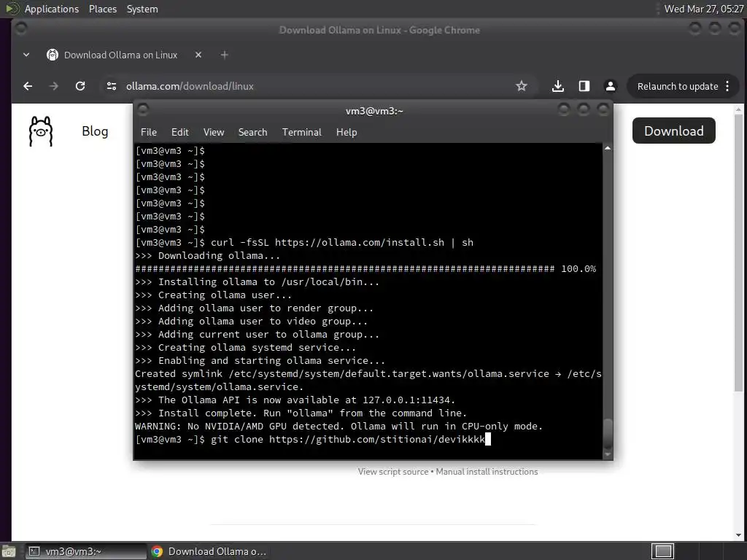Open the Search menu in the terminal

click(x=252, y=133)
